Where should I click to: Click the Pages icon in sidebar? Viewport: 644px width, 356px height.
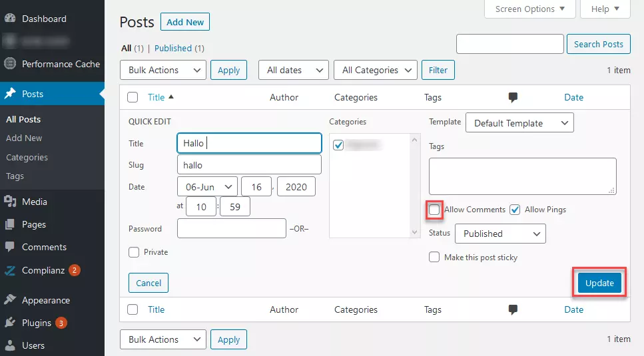[10, 224]
